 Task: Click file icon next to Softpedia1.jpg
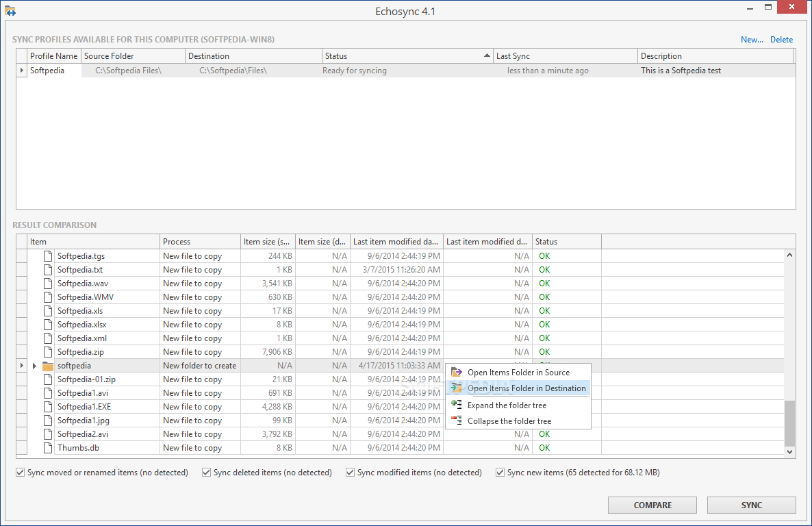click(48, 421)
